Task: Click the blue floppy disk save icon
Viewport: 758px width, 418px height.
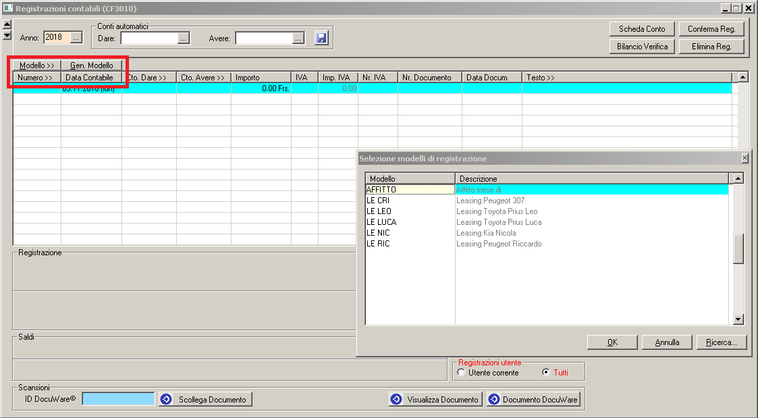Action: [x=321, y=39]
